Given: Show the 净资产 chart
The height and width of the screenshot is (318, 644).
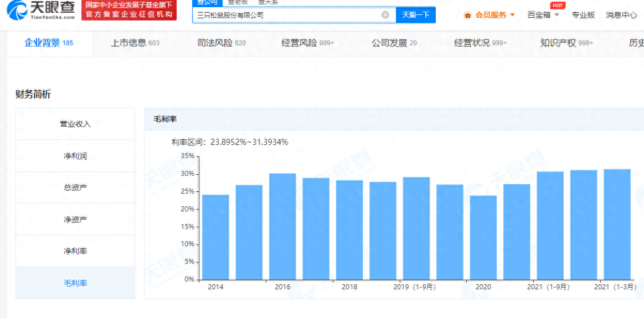Looking at the screenshot, I should [75, 220].
